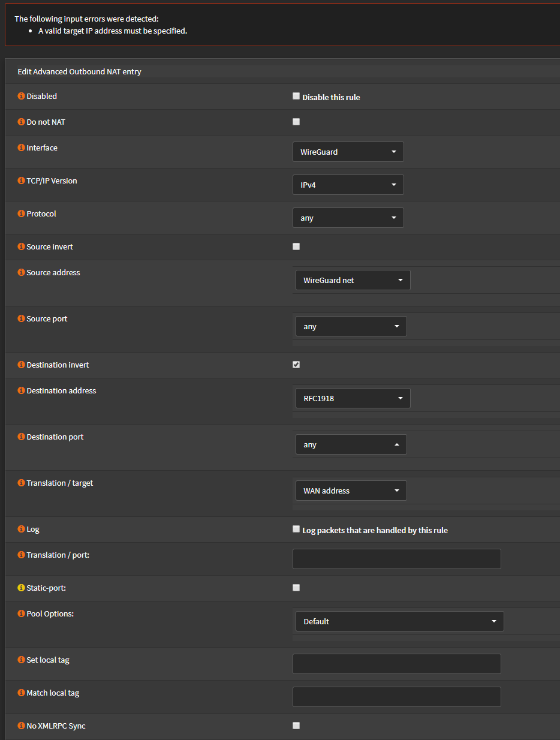Viewport: 560px width, 740px height.
Task: Enable the Static-port option
Action: click(x=296, y=588)
